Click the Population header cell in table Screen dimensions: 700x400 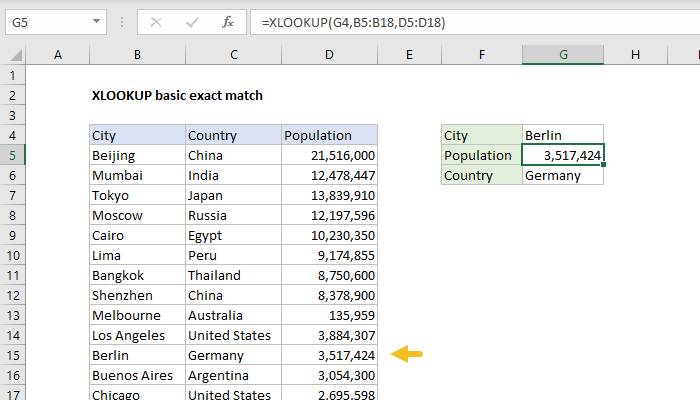tap(329, 135)
